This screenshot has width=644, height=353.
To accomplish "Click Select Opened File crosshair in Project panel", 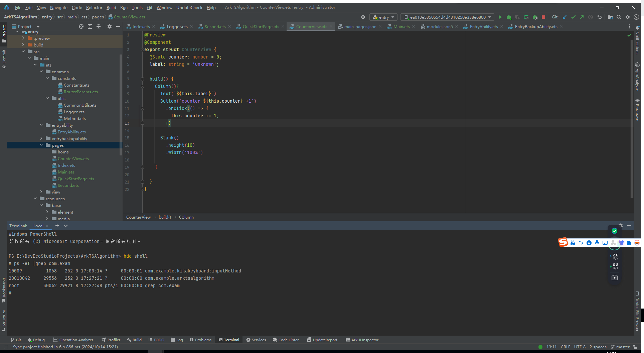I will (81, 26).
